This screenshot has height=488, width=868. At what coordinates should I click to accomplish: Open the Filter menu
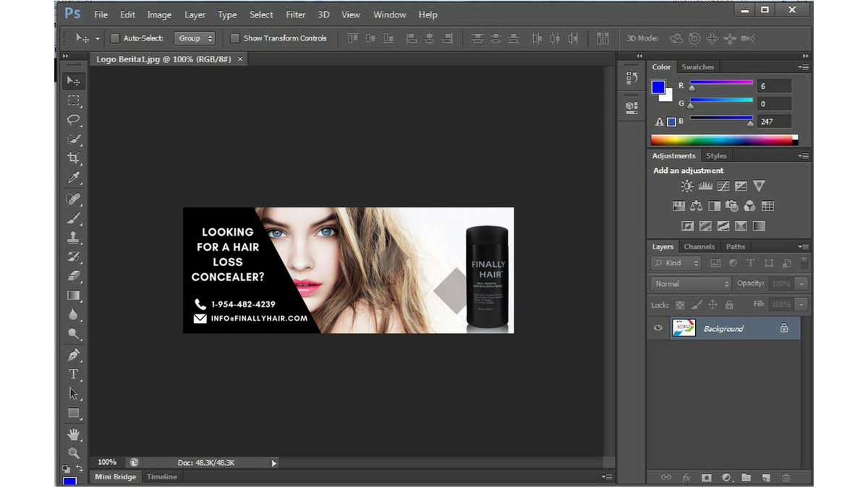[x=295, y=14]
